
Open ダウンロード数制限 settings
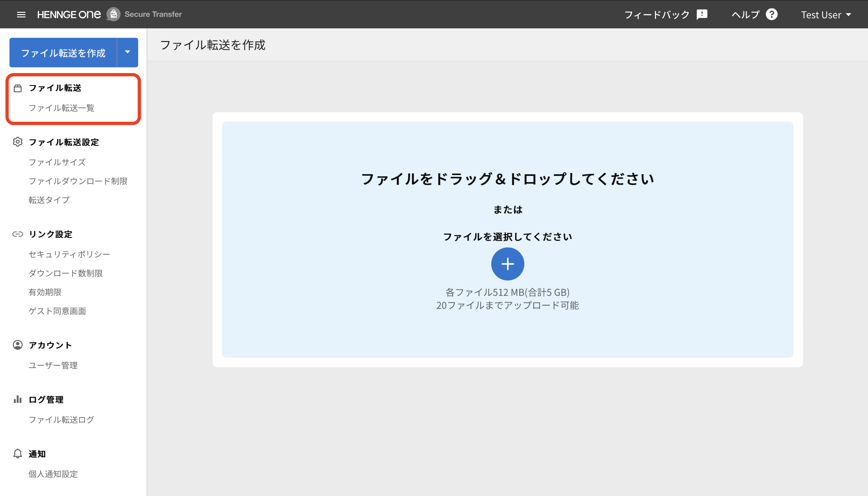[x=66, y=273]
